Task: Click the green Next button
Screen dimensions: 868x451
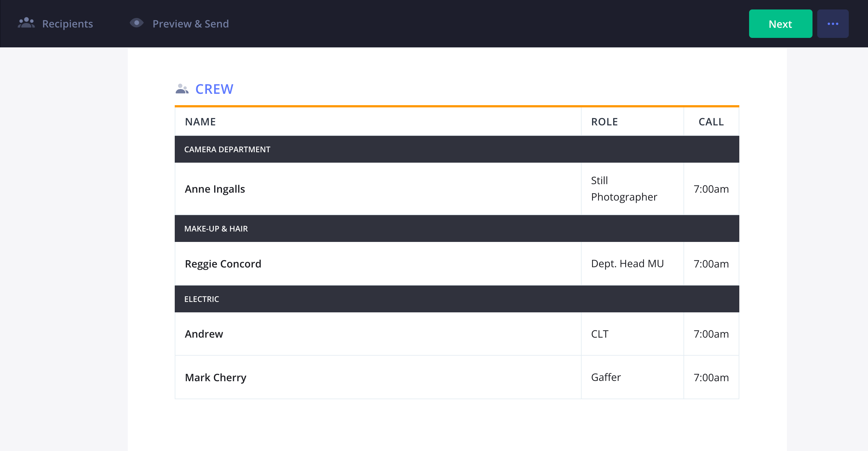Action: point(780,24)
